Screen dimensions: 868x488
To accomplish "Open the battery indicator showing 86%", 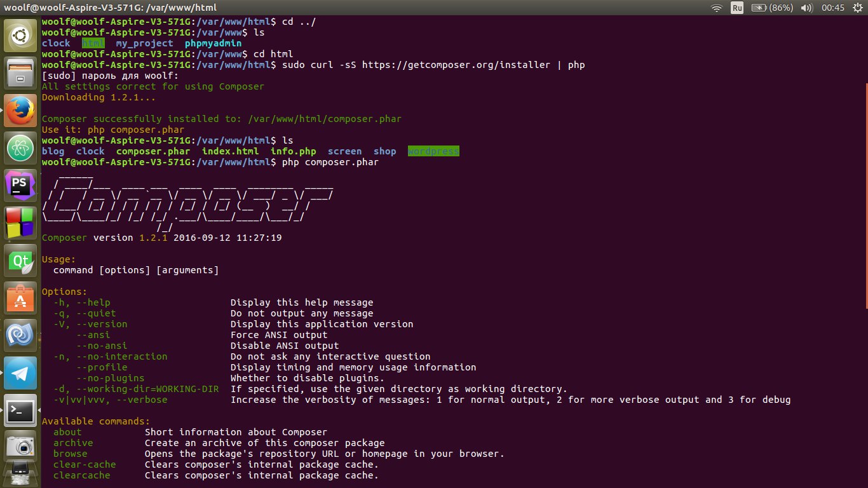I will click(772, 8).
